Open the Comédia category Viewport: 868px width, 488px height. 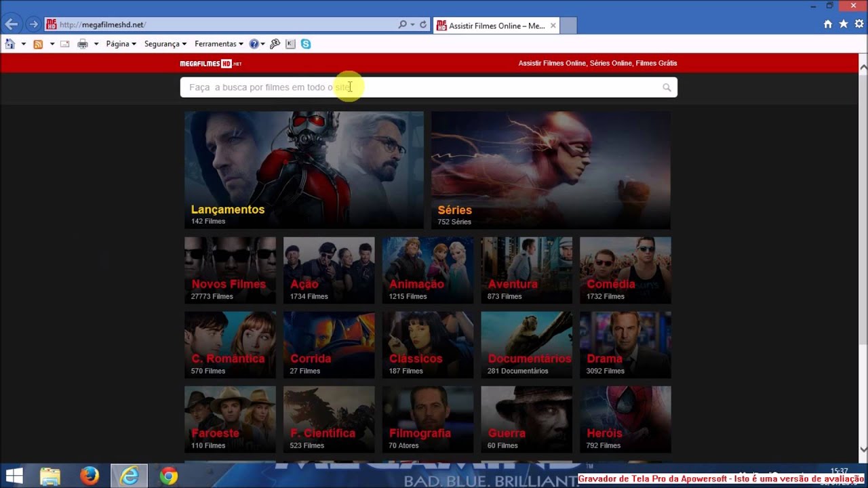[x=625, y=270]
